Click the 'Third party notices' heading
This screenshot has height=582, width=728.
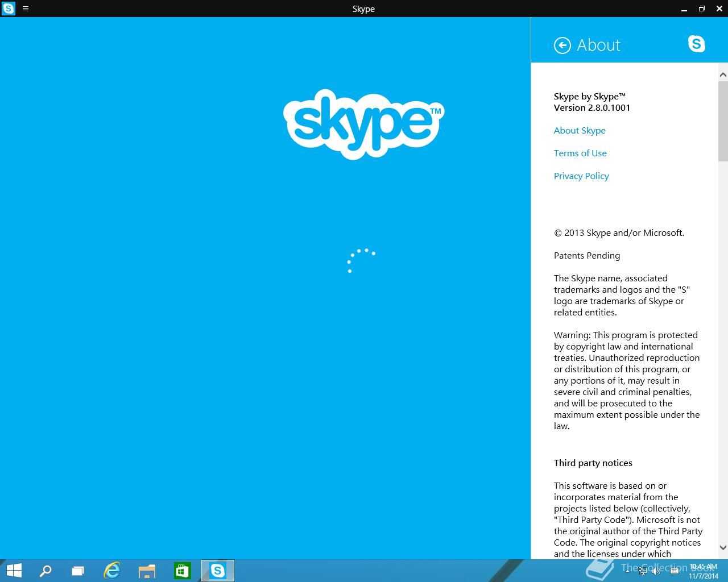(593, 463)
